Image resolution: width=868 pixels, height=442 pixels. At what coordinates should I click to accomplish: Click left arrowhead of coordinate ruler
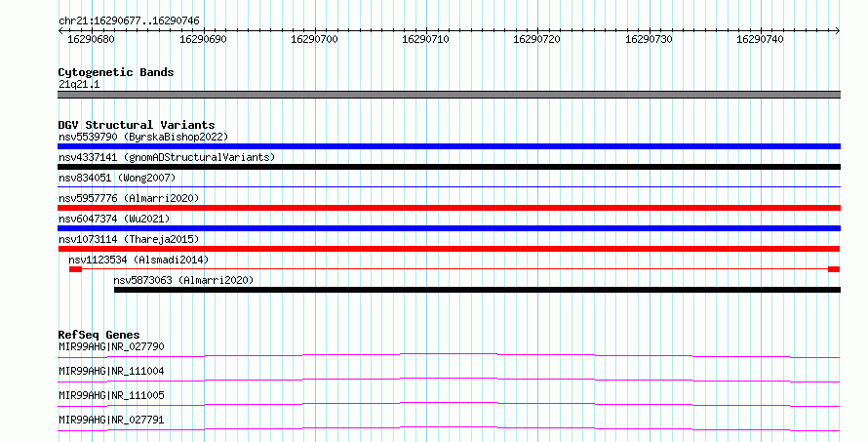pyautogui.click(x=60, y=31)
